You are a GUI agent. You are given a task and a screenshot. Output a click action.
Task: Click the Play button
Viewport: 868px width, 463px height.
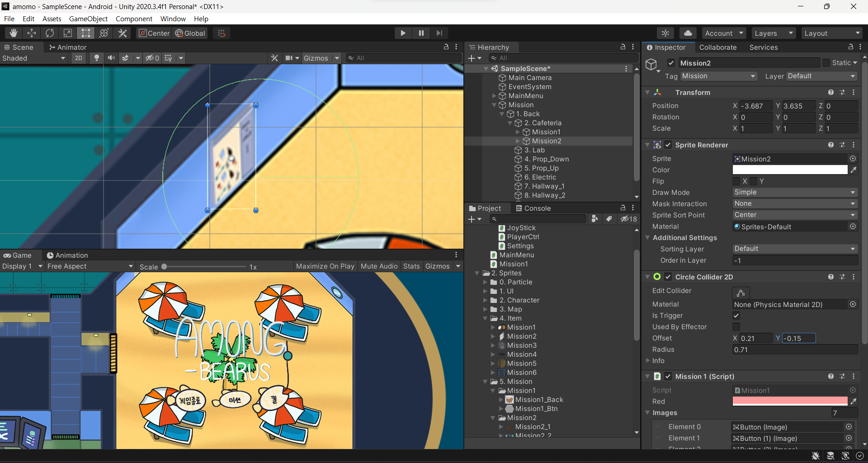coord(403,33)
